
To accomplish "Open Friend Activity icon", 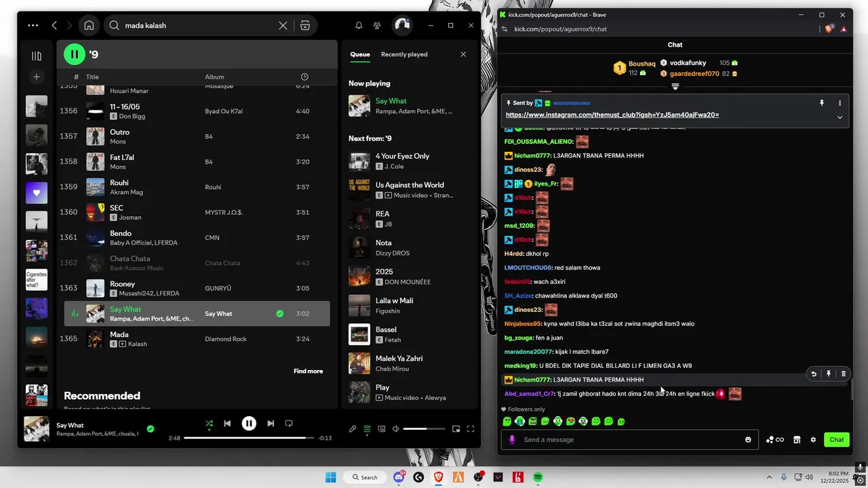I will coord(377,26).
